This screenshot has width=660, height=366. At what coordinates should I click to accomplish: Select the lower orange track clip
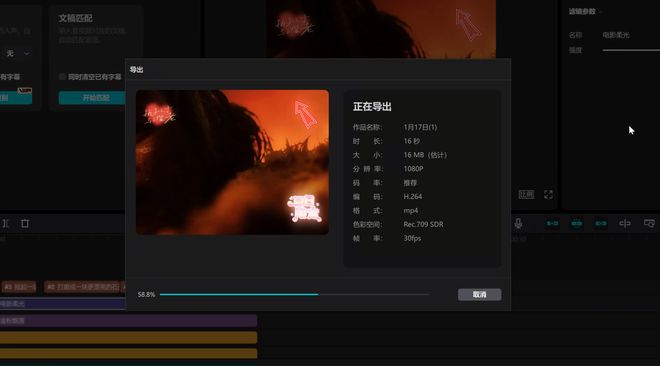tap(128, 353)
